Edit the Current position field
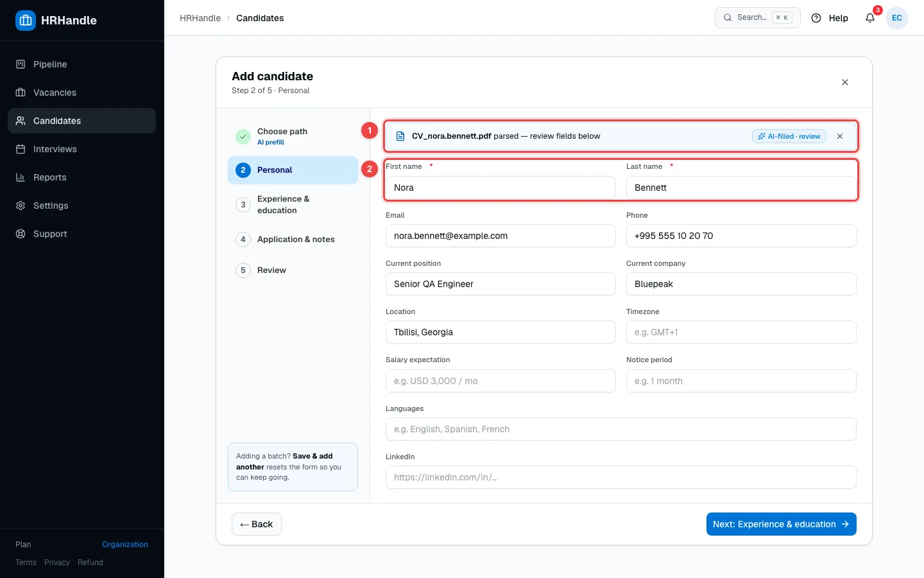 coord(501,284)
